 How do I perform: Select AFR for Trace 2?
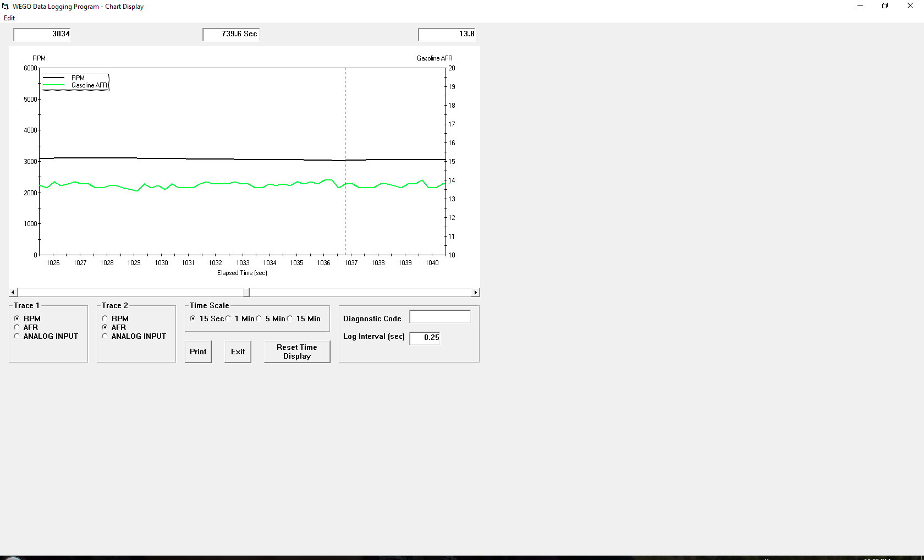(105, 327)
